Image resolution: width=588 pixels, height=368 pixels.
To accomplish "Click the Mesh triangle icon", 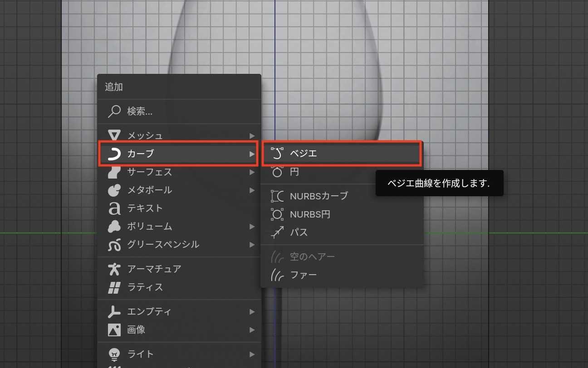I will tap(114, 136).
